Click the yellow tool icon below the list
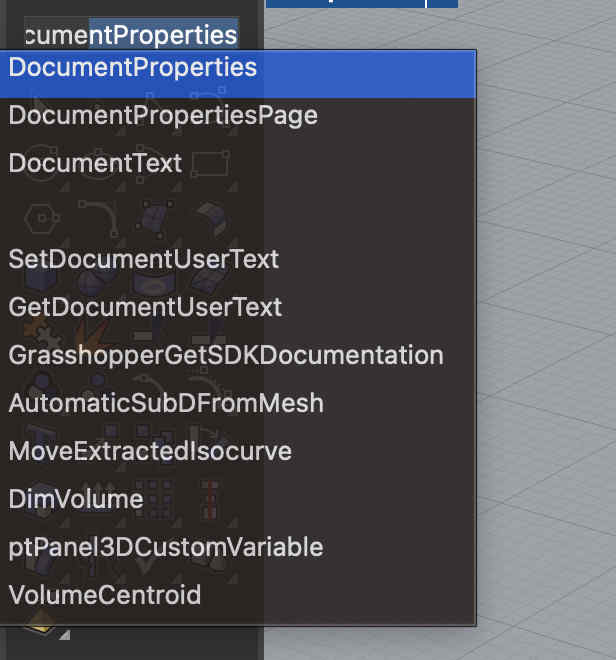 pos(40,628)
